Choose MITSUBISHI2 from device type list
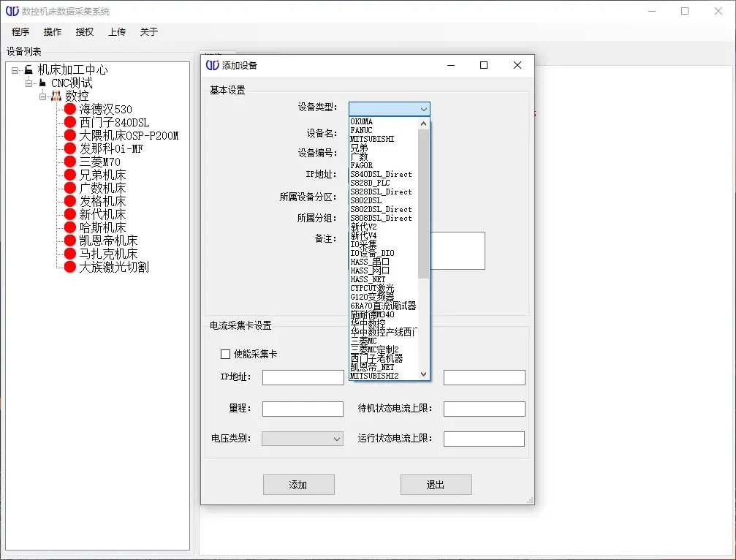The height and width of the screenshot is (560, 736). pos(374,376)
